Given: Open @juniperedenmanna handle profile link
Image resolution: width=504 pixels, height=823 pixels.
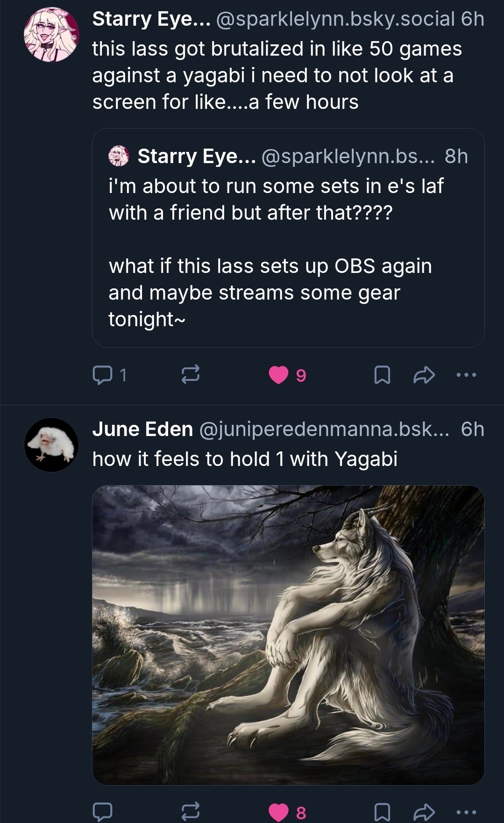Looking at the screenshot, I should (324, 429).
